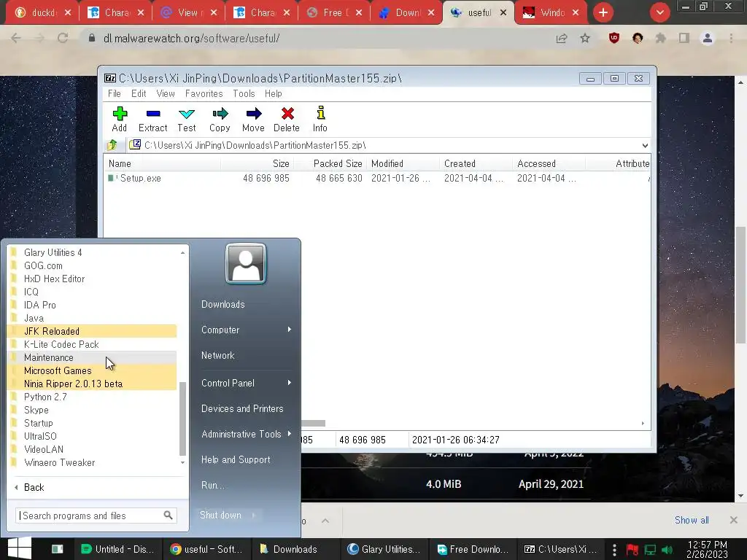This screenshot has height=560, width=747.
Task: Go back in browser history
Action: (16, 38)
